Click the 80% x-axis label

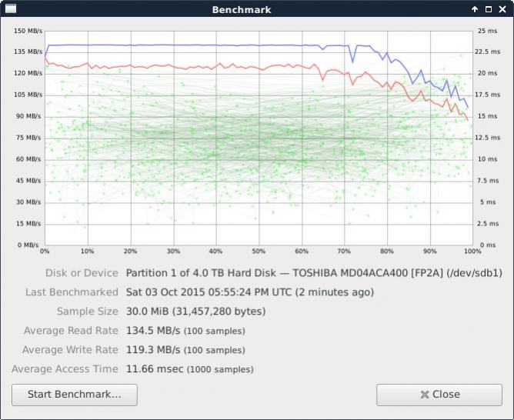(x=387, y=252)
